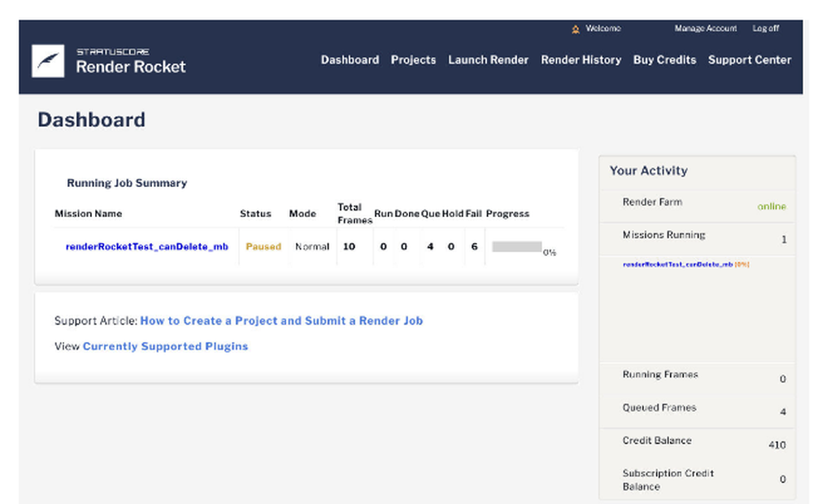Click the job progress bar at 0%
813x504 pixels.
pos(517,247)
